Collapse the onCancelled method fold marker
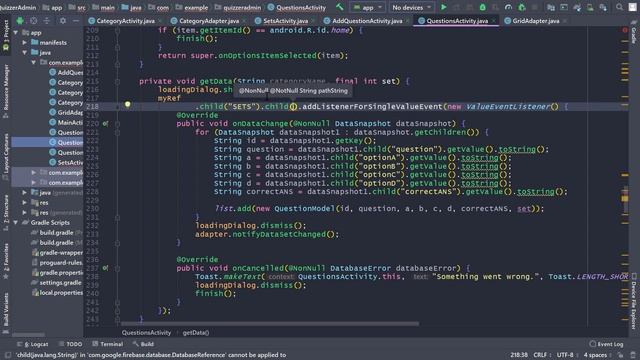The width and height of the screenshot is (640, 360). point(117,268)
